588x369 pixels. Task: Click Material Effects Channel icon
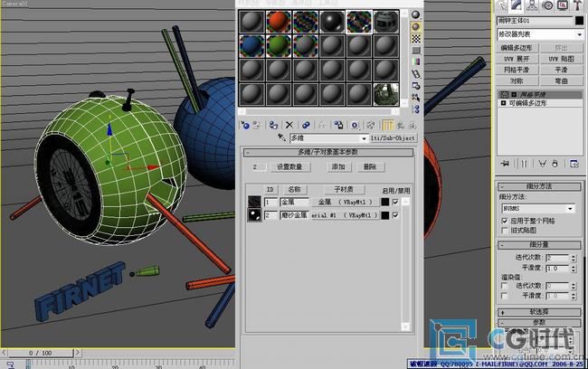355,125
